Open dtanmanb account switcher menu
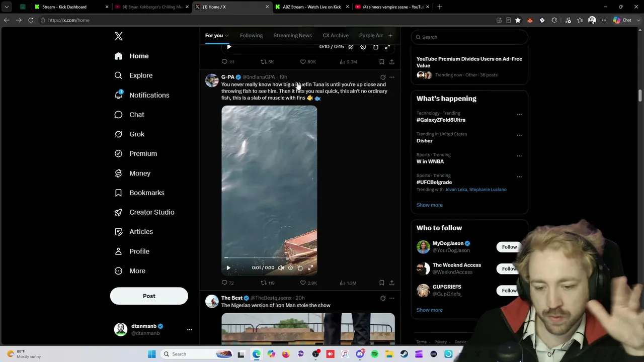644x362 pixels. (x=189, y=329)
